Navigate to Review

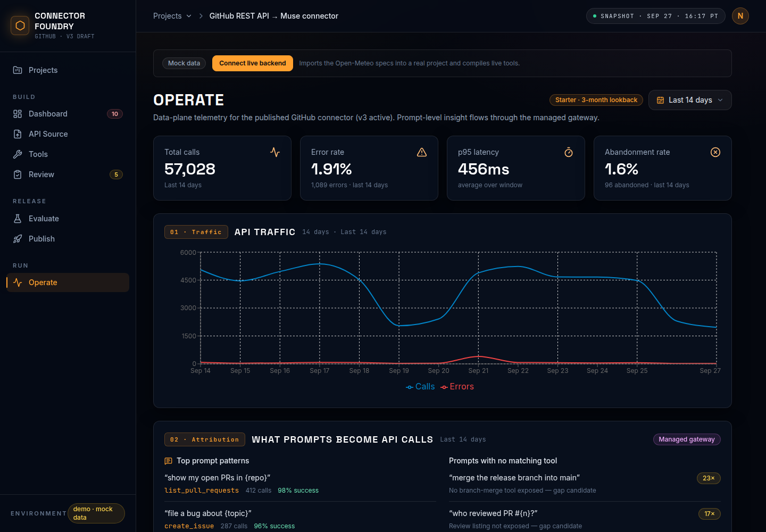(x=68, y=174)
